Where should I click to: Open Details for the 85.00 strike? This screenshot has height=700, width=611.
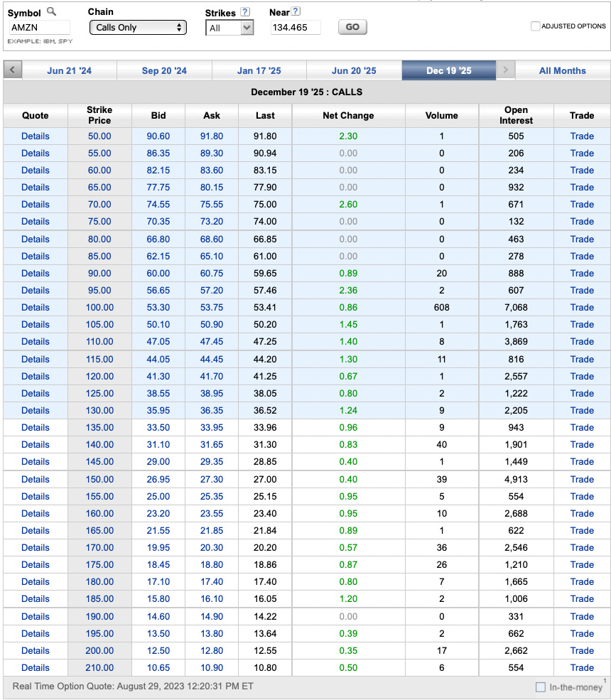[x=36, y=256]
